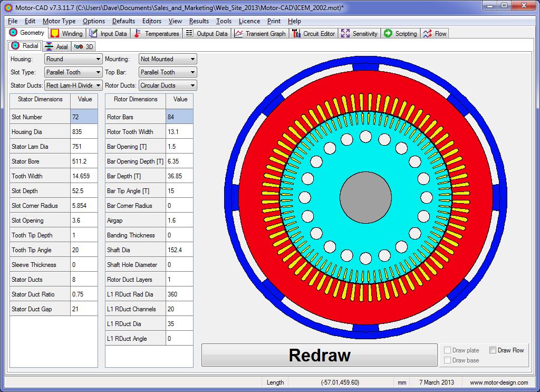Click the Scripting green arrow icon

(x=388, y=33)
